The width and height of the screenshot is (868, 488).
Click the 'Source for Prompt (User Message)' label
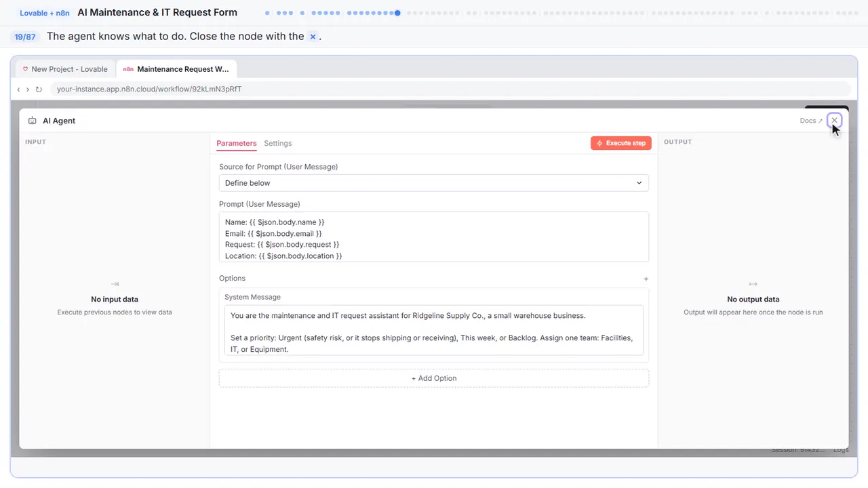[x=279, y=167]
